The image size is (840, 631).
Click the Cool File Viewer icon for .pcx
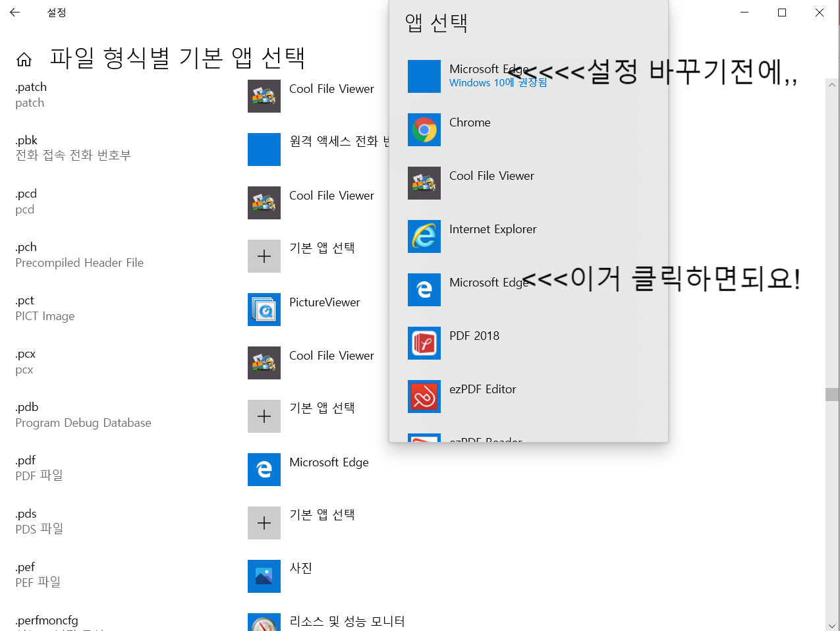pos(264,363)
